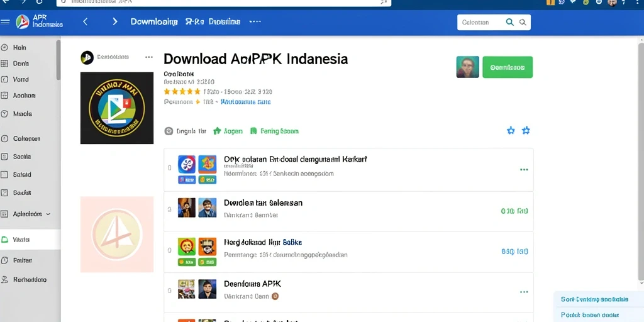Image resolution: width=644 pixels, height=322 pixels.
Task: Click the teal magnifier in search box
Action: (509, 22)
